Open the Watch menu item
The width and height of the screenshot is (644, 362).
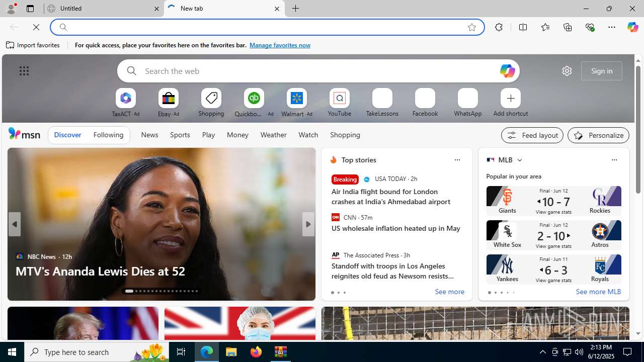coord(308,135)
